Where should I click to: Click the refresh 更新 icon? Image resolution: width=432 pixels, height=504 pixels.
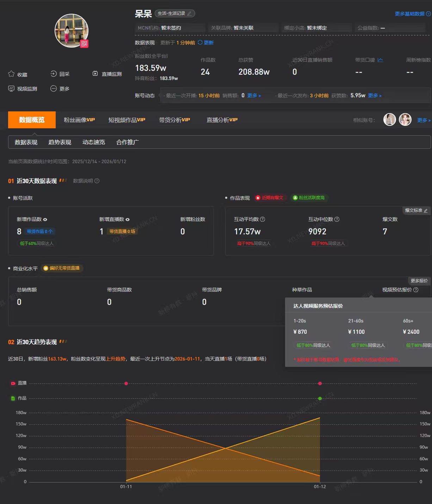coord(200,43)
